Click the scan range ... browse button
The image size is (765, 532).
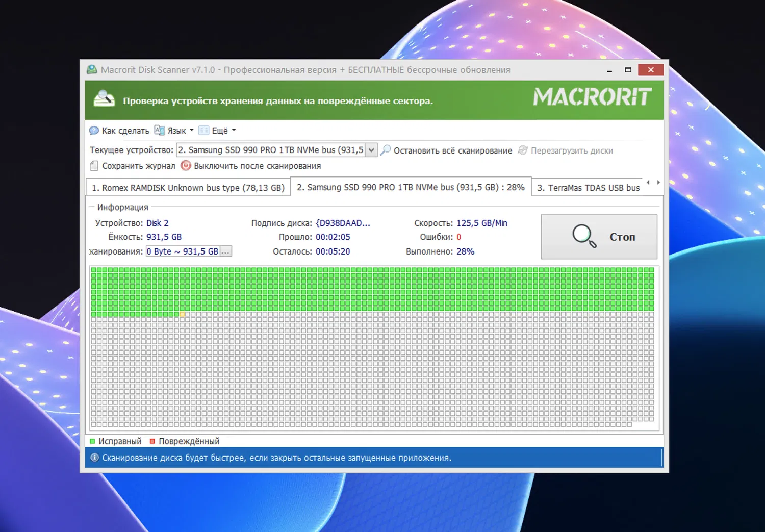click(x=226, y=251)
